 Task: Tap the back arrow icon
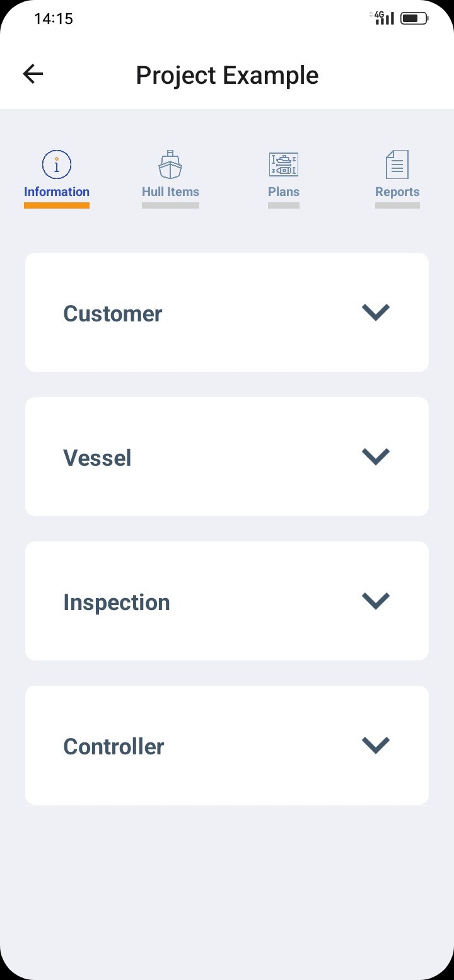[33, 74]
